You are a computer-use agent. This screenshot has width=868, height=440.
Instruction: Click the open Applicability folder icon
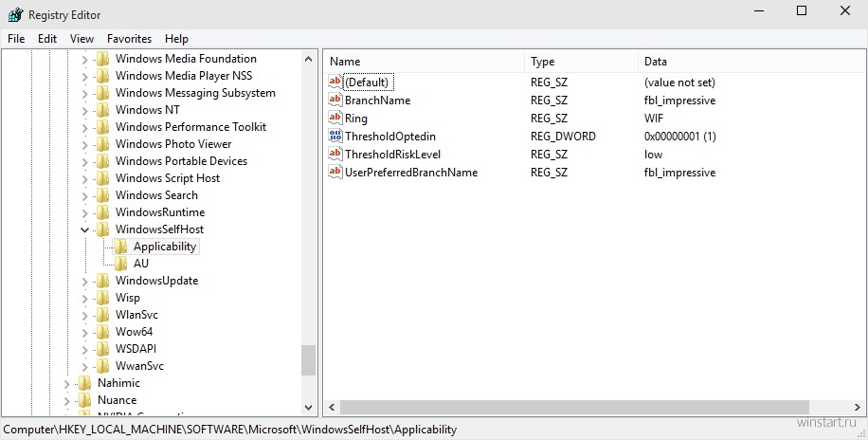coord(120,247)
